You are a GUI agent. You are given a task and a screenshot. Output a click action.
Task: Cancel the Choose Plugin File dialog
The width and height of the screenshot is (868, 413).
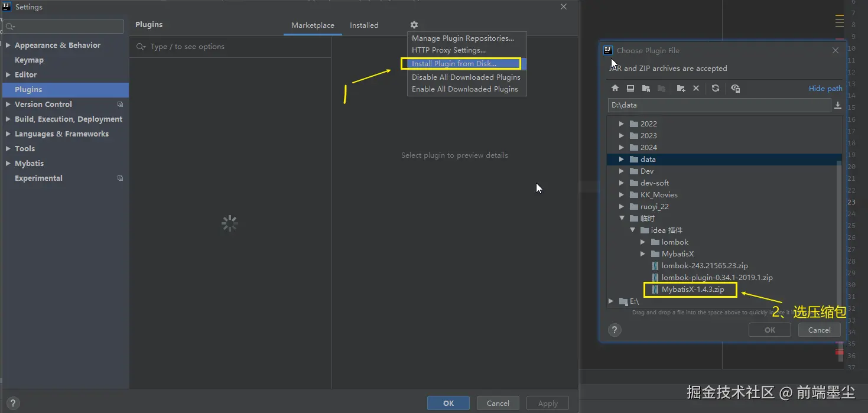(x=819, y=330)
